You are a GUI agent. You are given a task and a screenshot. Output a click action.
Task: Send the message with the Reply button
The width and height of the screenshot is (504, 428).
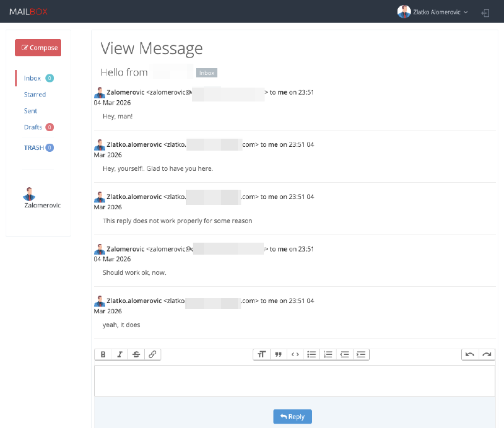(292, 416)
